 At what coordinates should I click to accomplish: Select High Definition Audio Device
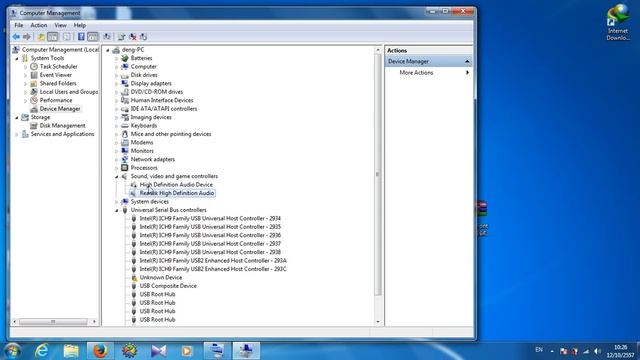176,185
